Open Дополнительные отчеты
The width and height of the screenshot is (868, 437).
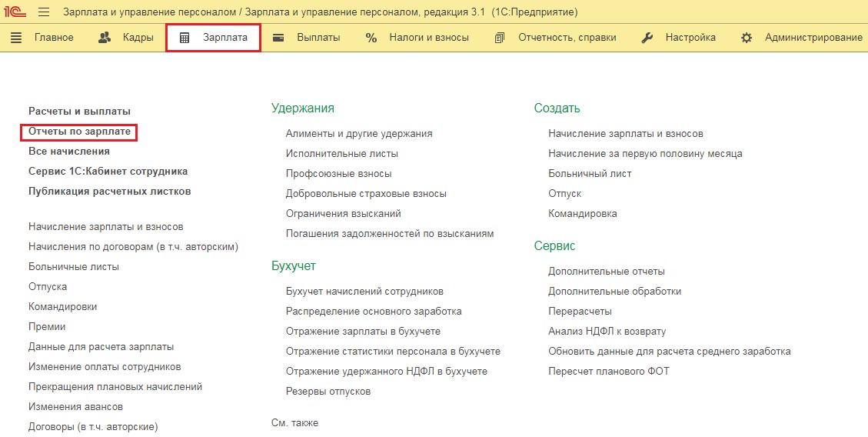click(606, 272)
